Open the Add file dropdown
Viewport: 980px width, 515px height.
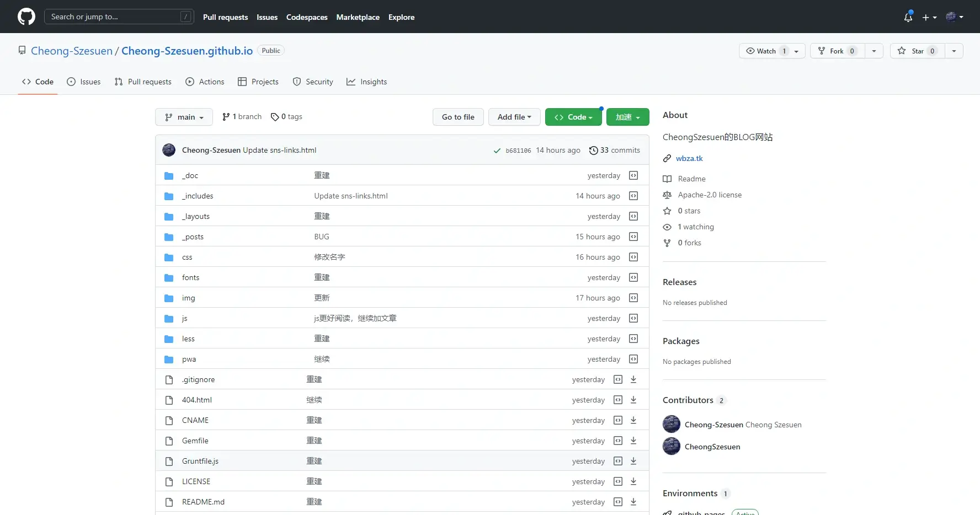point(514,117)
